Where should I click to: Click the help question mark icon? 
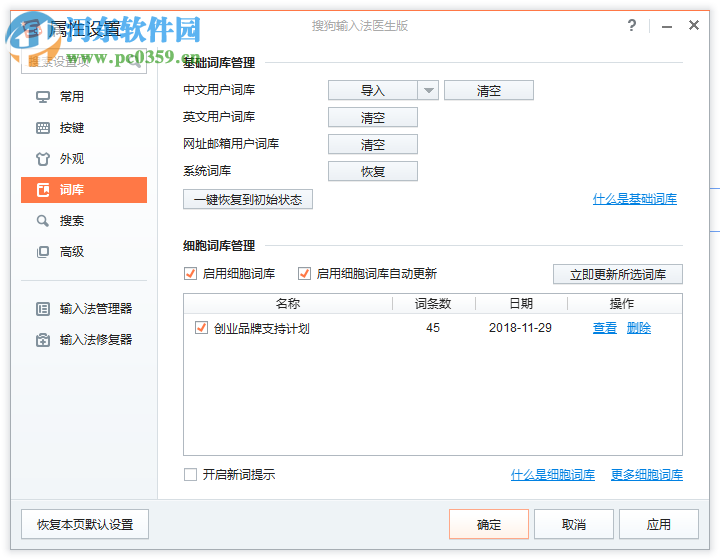(x=632, y=25)
